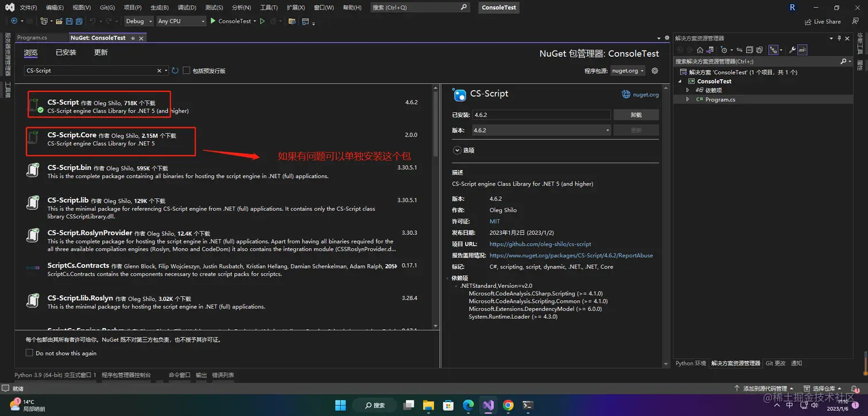Clear the CS-Script search text

tap(160, 71)
